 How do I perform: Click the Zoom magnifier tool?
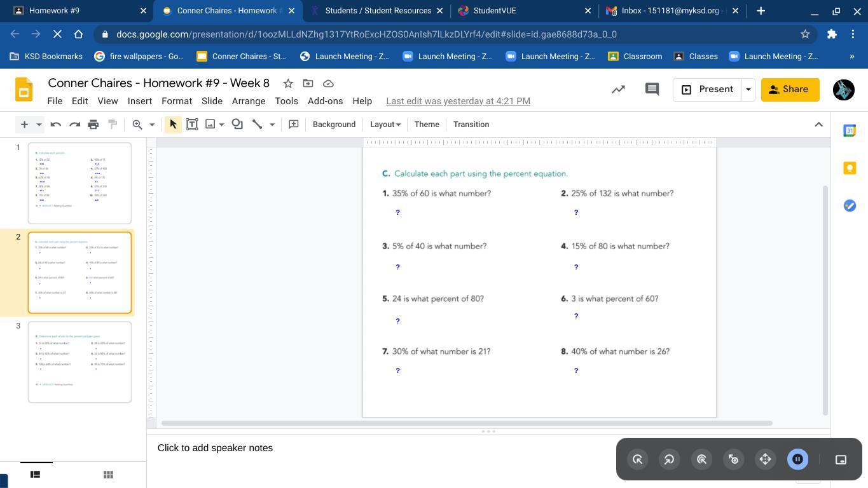[x=137, y=125]
